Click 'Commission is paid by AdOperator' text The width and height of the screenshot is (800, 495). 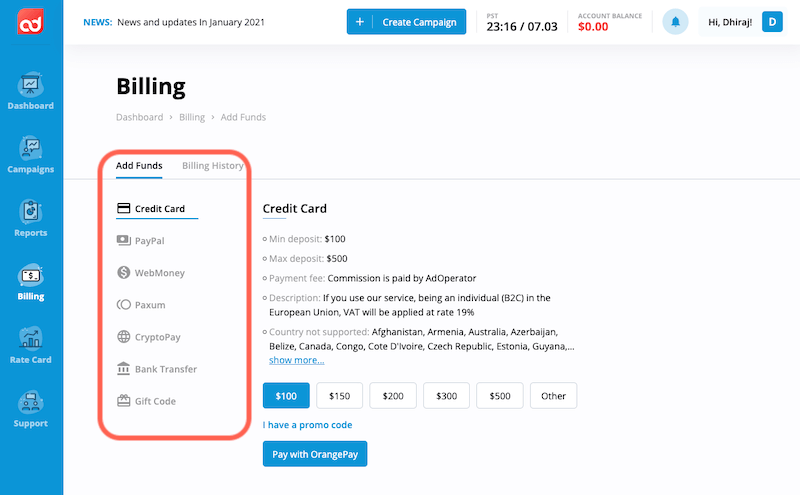[x=402, y=278]
